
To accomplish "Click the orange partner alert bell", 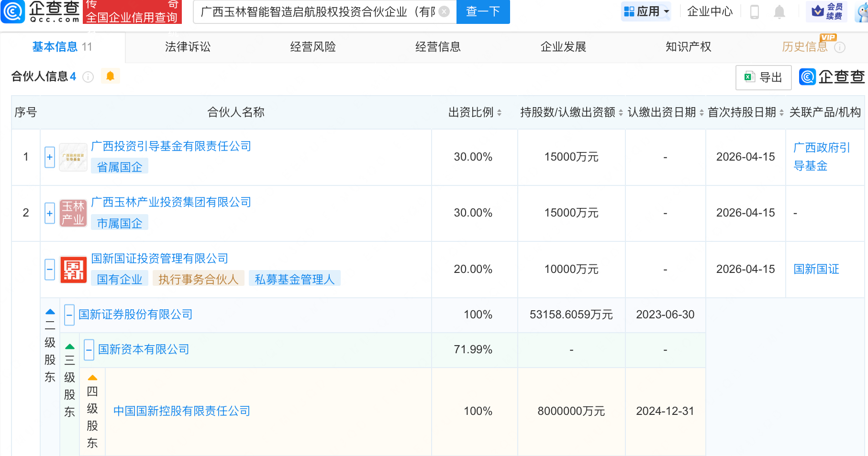I will [x=110, y=76].
